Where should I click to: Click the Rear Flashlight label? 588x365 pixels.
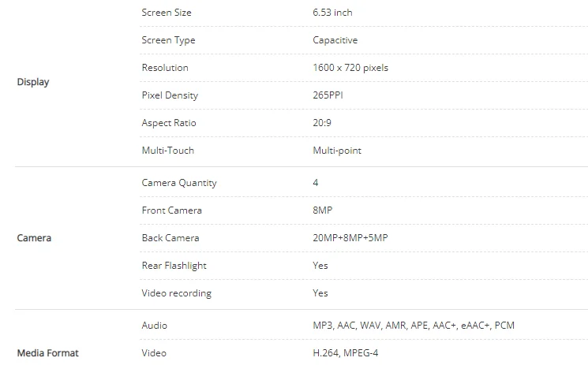click(x=174, y=266)
